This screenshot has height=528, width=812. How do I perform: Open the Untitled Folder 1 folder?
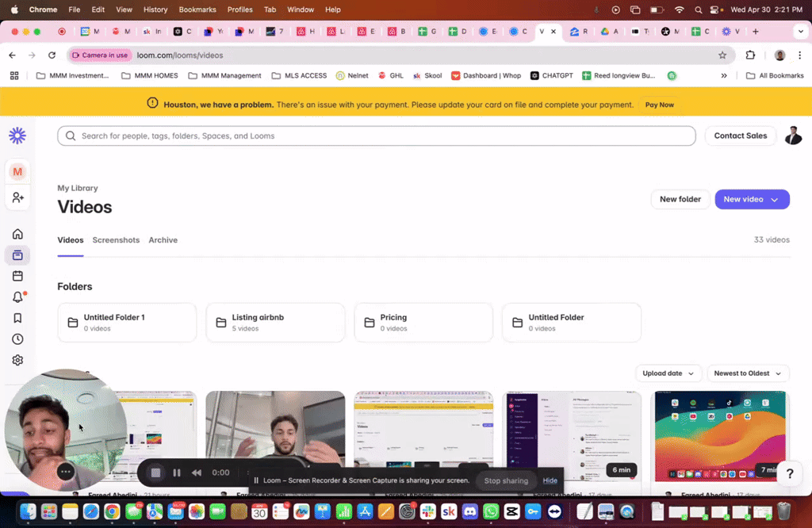127,323
